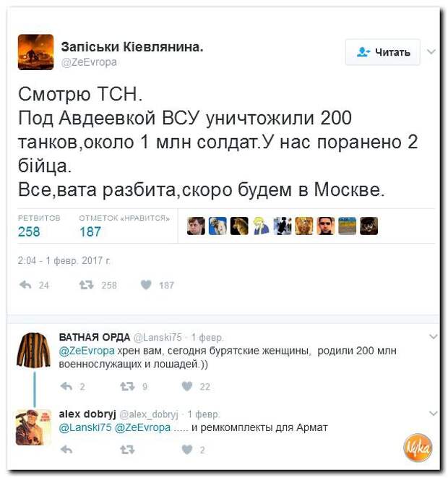Follow the account via Читать button
This screenshot has height=478, width=448.
coord(382,52)
